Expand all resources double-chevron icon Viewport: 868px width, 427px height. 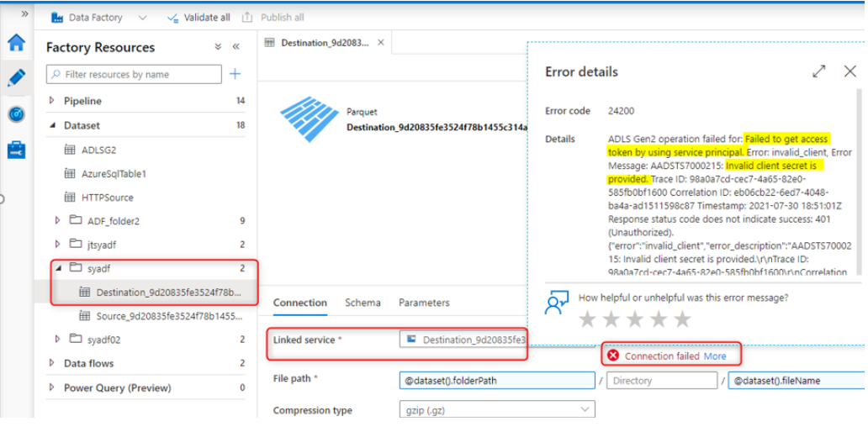[x=218, y=47]
